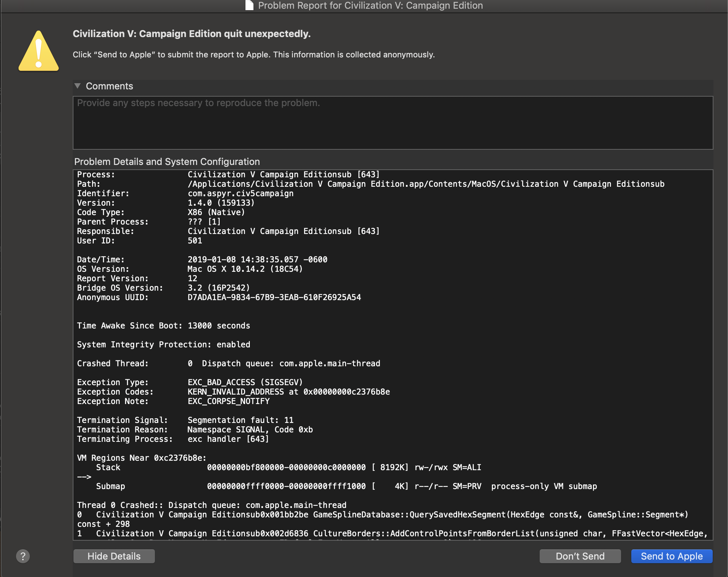Viewport: 728px width, 577px height.
Task: Click the Identifier com.aspyr.civ5campaign text
Action: 240,193
